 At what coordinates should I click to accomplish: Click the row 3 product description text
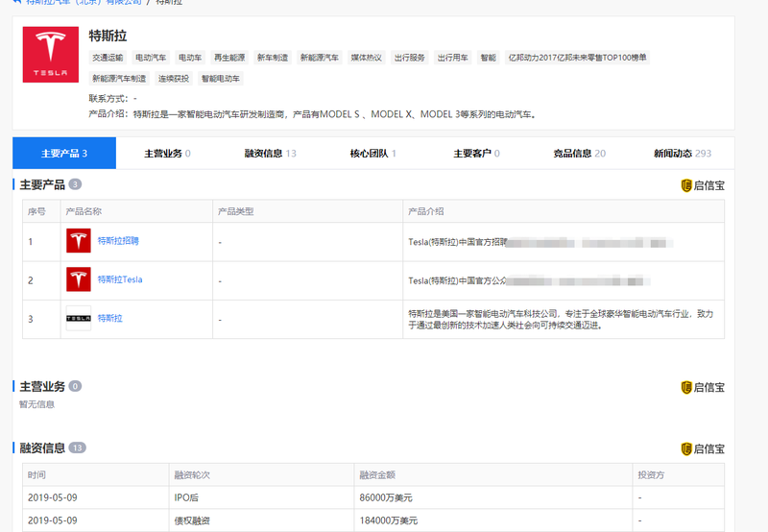[x=561, y=320]
